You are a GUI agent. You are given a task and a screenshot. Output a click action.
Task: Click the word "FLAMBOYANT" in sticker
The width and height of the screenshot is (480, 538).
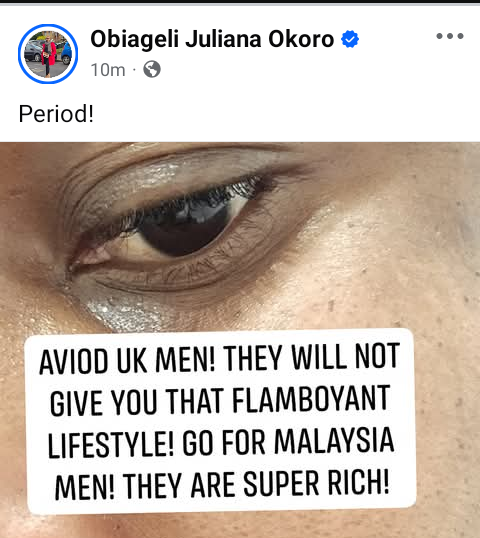[311, 399]
